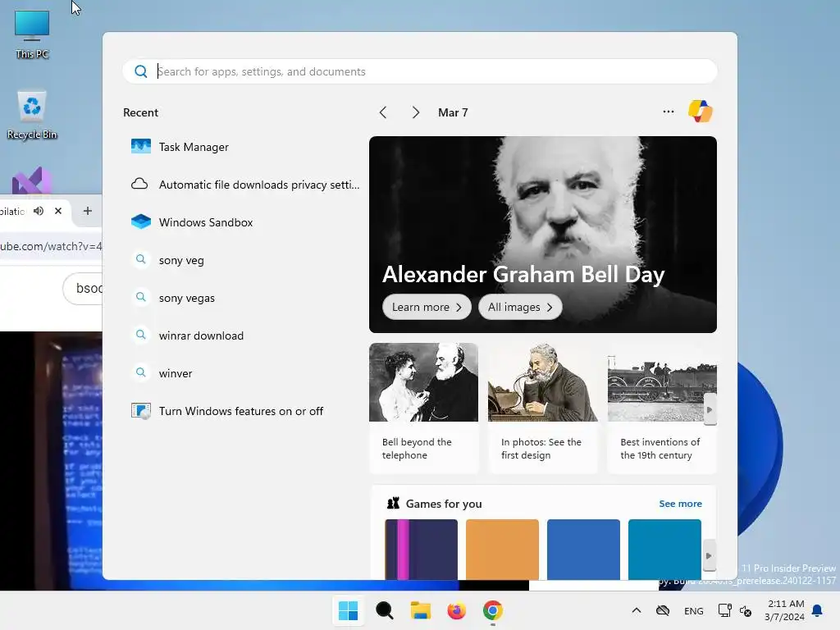Switch to Chrome from taskbar
Image resolution: width=840 pixels, height=630 pixels.
click(493, 610)
